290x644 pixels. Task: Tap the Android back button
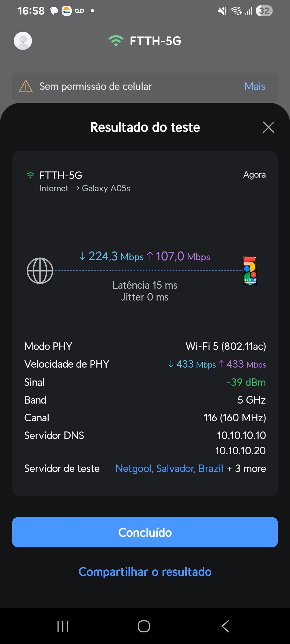pyautogui.click(x=225, y=626)
